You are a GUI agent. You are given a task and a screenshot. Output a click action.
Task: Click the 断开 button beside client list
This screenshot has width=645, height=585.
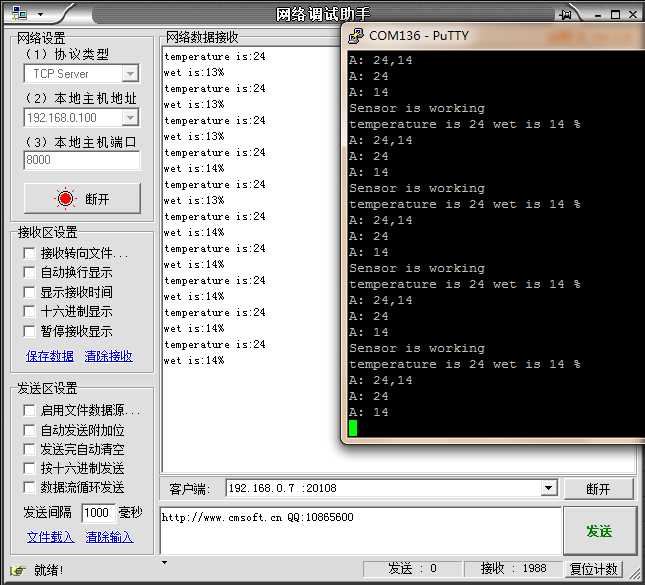[598, 489]
